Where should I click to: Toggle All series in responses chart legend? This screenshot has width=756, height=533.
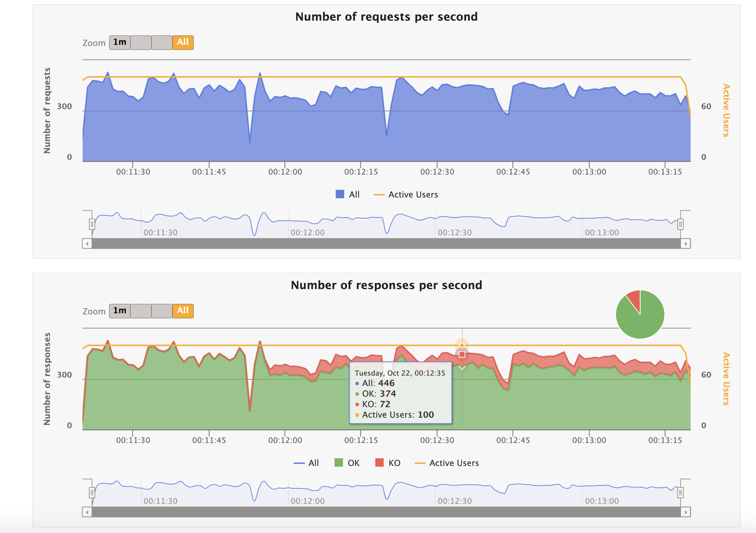point(306,463)
